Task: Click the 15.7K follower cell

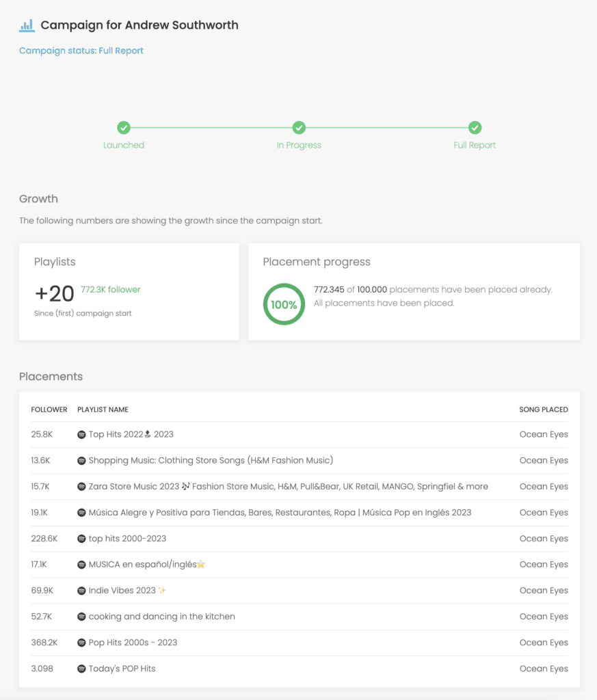Action: tap(40, 486)
